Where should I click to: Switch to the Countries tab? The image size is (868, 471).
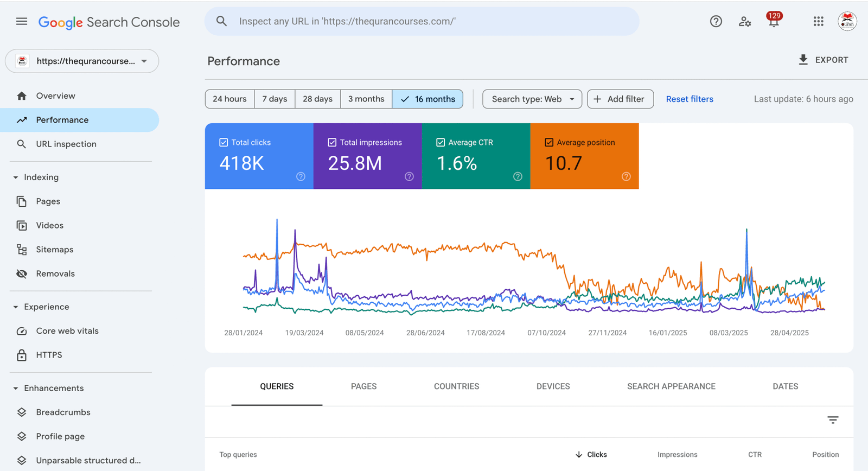[456, 386]
